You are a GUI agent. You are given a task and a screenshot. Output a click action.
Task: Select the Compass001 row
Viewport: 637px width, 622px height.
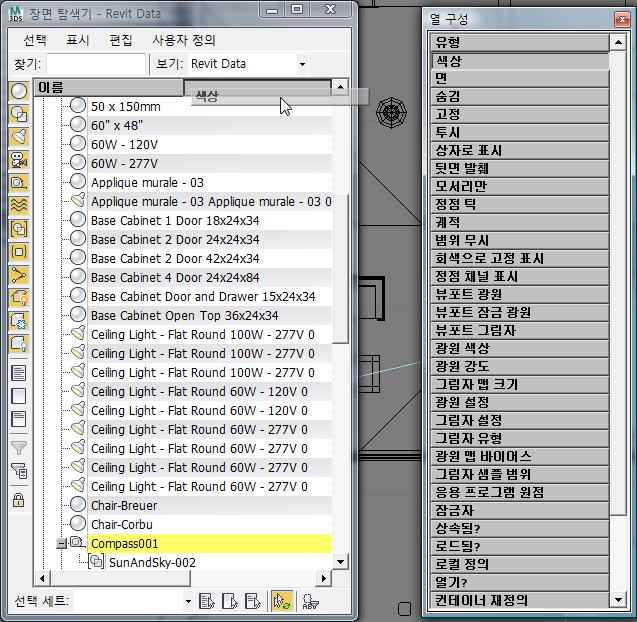coord(210,544)
